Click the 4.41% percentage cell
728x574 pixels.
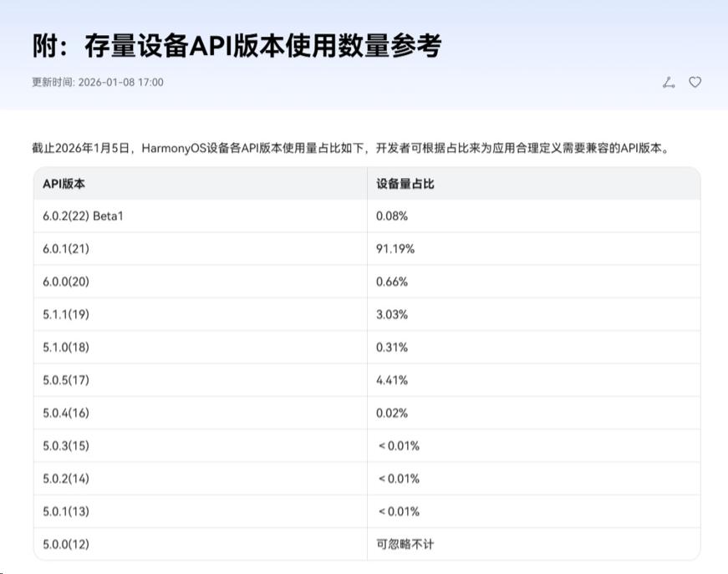pyautogui.click(x=392, y=380)
